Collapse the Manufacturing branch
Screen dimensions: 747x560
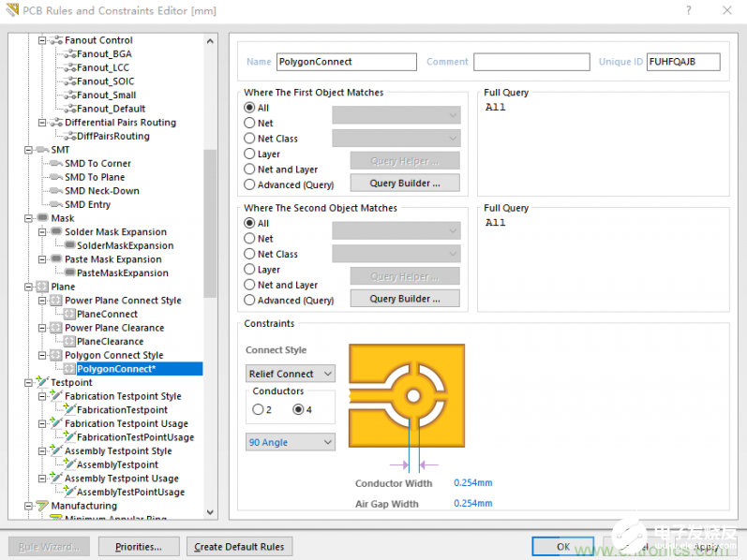tap(28, 507)
